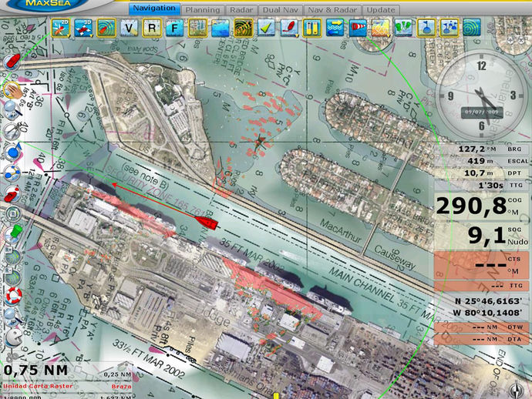Toggle the radar overlay with red boat icon

pyautogui.click(x=106, y=28)
